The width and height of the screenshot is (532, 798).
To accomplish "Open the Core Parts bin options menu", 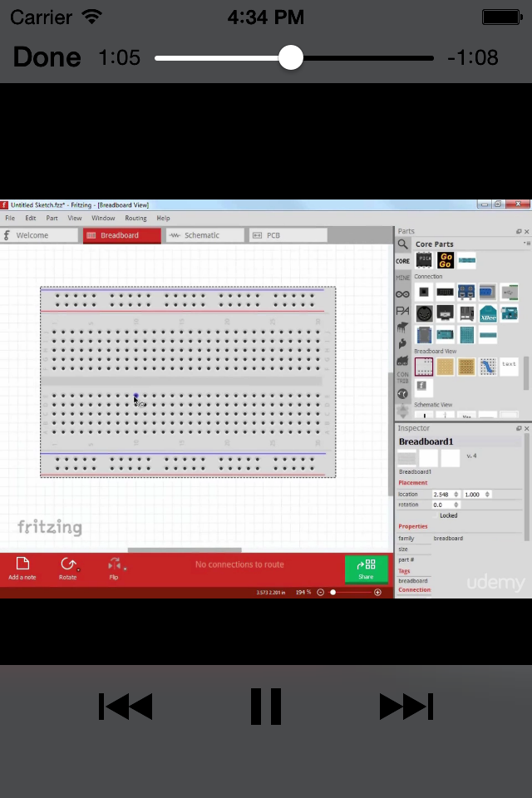I will (527, 244).
